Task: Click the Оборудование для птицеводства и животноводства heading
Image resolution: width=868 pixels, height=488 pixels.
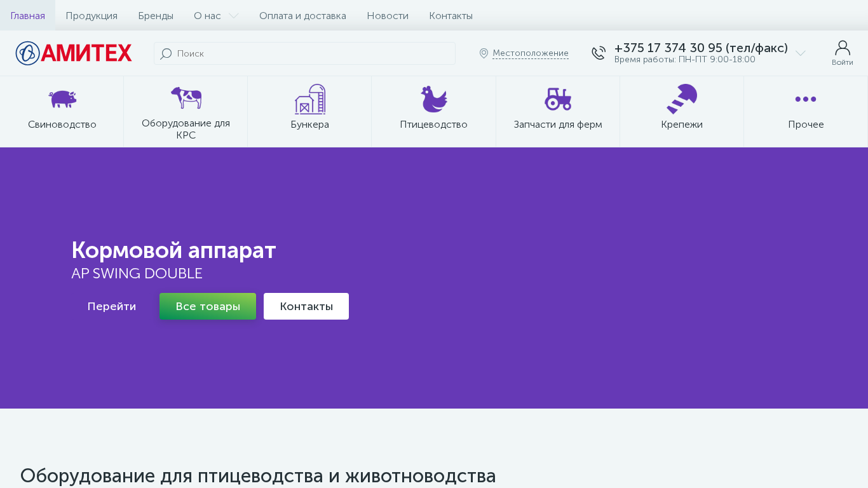Action: [258, 476]
